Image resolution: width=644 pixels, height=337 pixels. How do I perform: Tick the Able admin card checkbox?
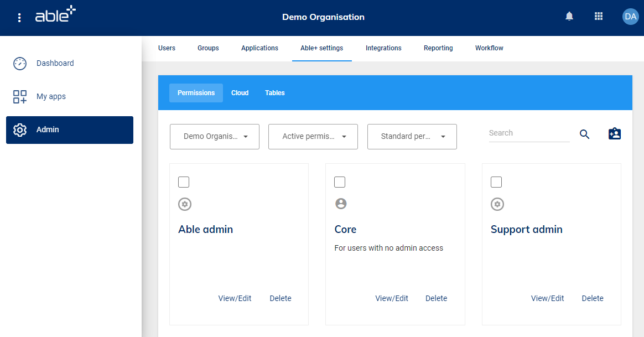[x=184, y=182]
